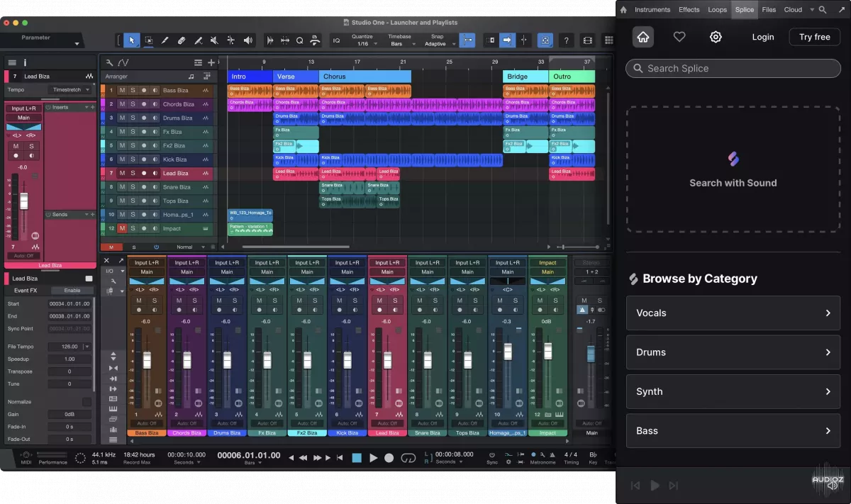Open Splice settings gear icon
This screenshot has height=504, width=851.
tap(716, 37)
